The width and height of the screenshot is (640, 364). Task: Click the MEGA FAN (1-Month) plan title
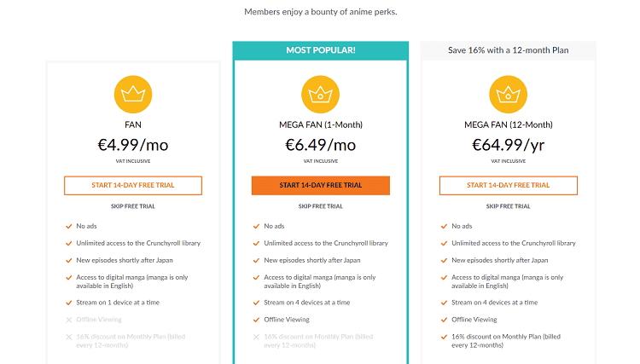pos(321,124)
